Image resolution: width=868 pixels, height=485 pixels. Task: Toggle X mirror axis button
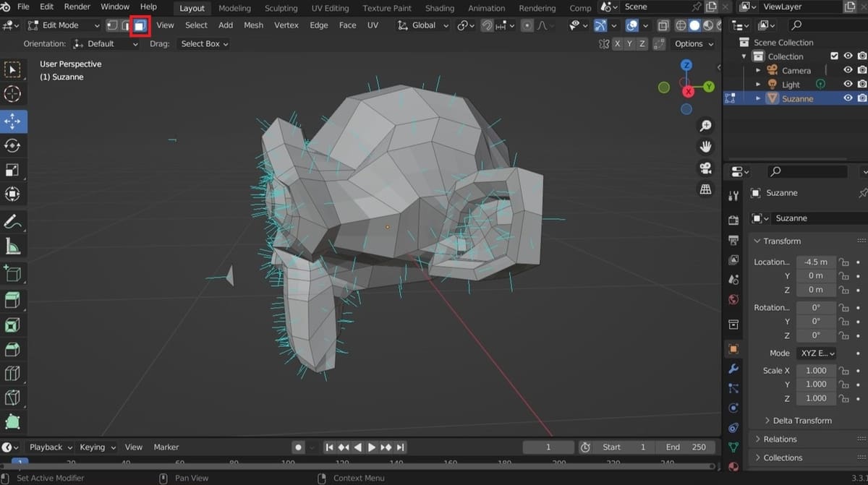click(617, 43)
